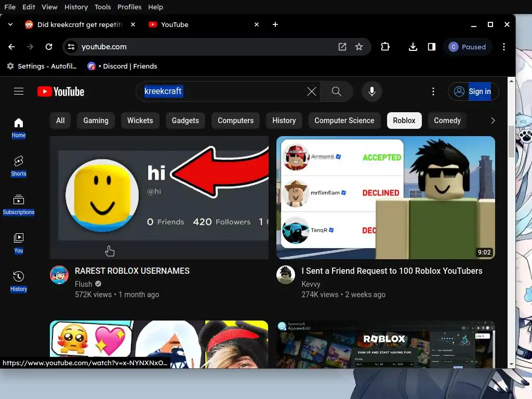The image size is (532, 399).
Task: Click Flush channel avatar
Action: (x=59, y=275)
